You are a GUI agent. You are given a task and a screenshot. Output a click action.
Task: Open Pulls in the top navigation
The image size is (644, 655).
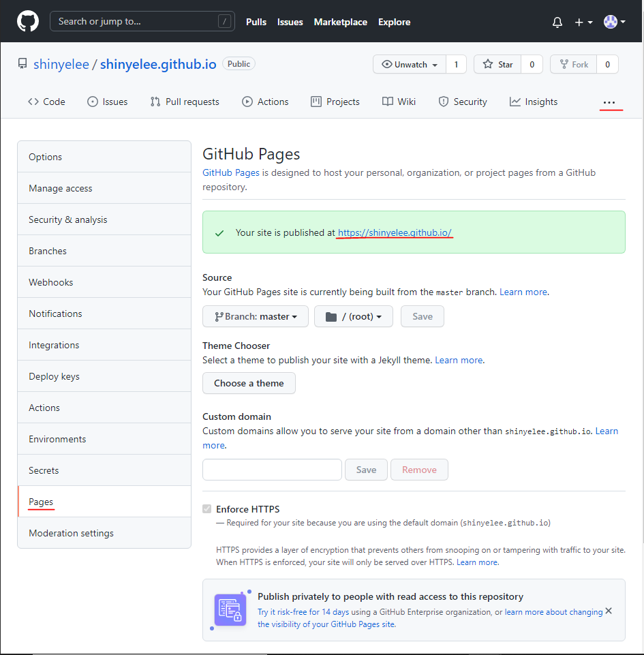click(x=256, y=22)
